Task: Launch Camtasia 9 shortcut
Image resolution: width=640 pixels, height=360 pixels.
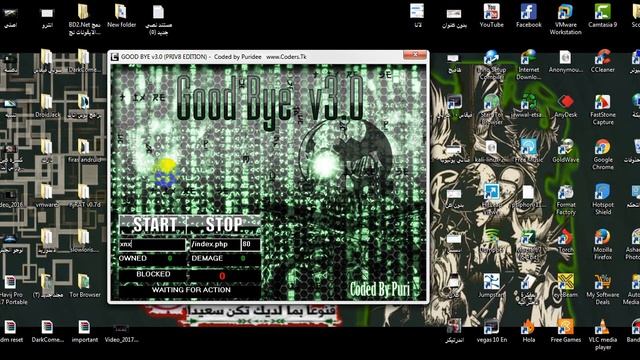Action: pos(602,16)
